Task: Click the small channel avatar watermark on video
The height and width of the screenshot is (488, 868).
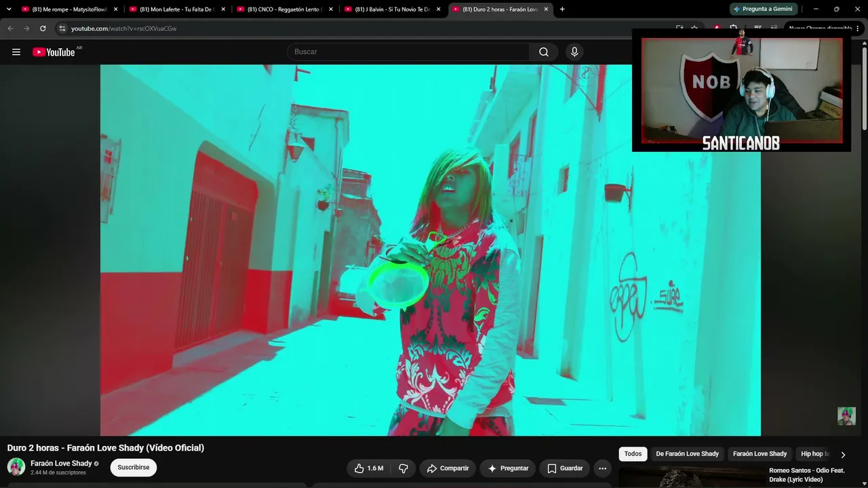Action: [x=846, y=416]
